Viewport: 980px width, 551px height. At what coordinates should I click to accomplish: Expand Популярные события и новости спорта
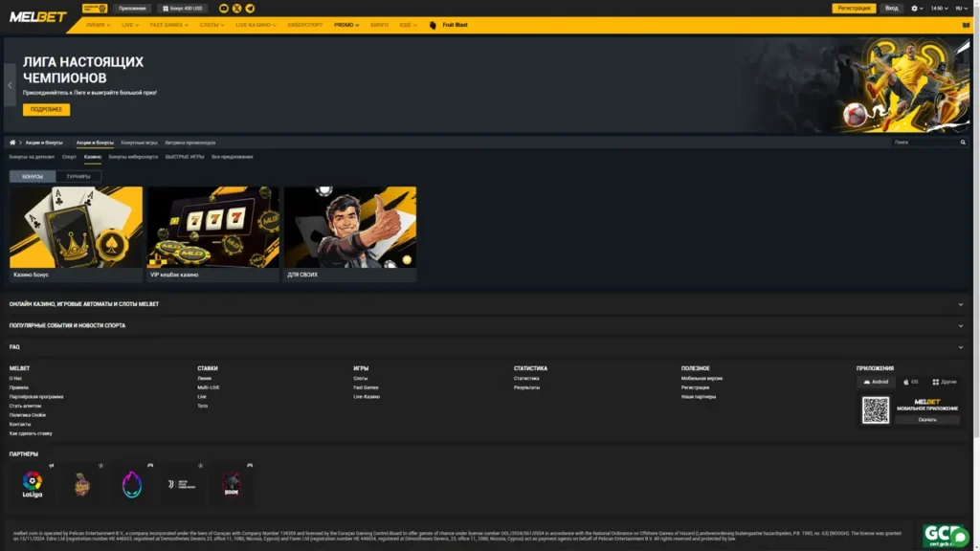[485, 325]
